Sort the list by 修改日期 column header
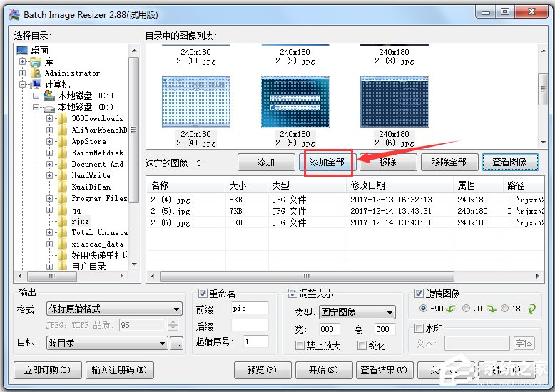 (400, 185)
